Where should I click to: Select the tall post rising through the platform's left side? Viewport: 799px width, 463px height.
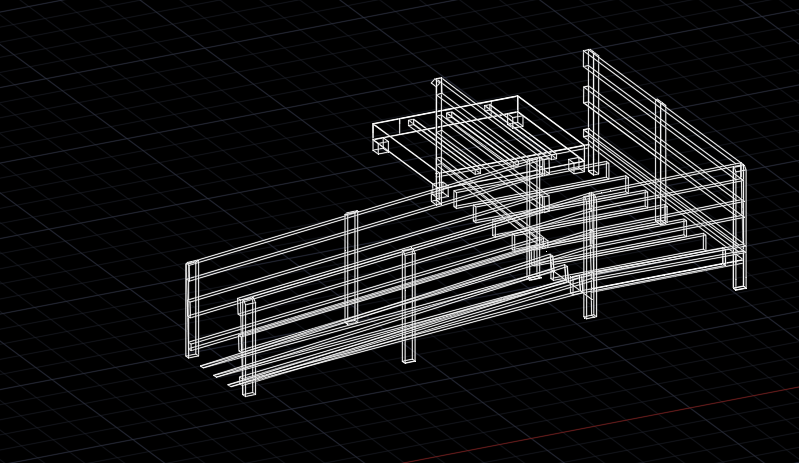point(438,141)
